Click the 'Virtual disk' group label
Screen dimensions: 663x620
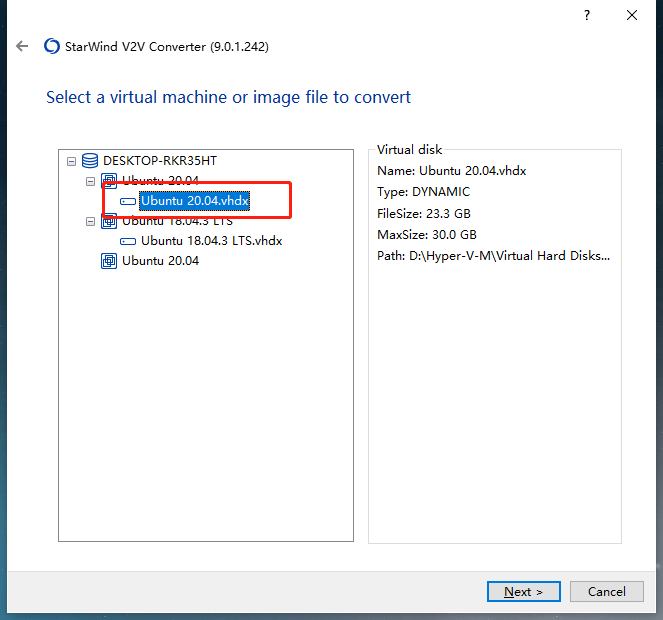(x=409, y=150)
